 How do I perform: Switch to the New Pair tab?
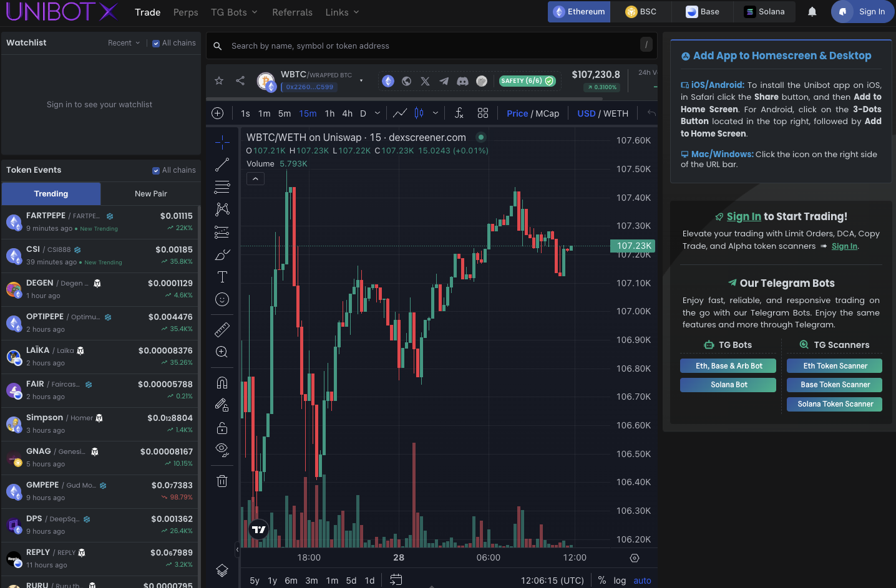[150, 194]
